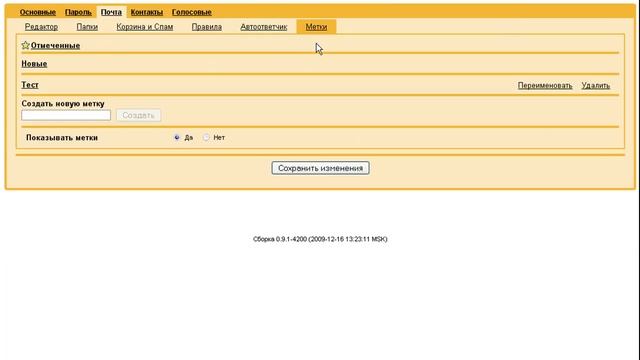Open the Контакты tab
640x360 pixels.
147,12
